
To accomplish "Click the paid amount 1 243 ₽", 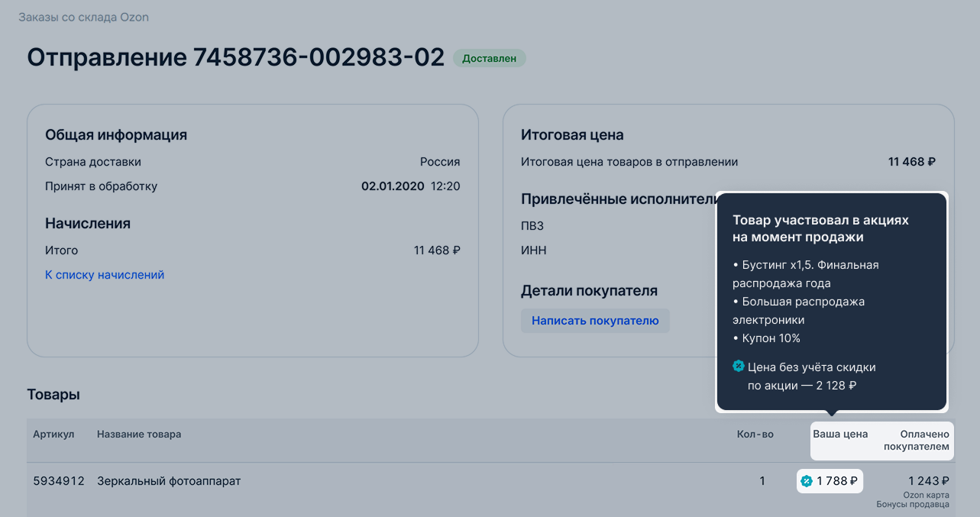I will tap(929, 481).
